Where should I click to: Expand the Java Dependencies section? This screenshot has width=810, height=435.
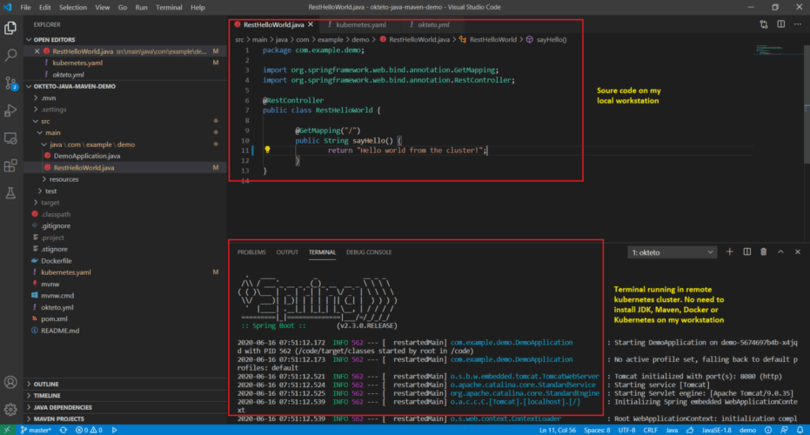[62, 407]
